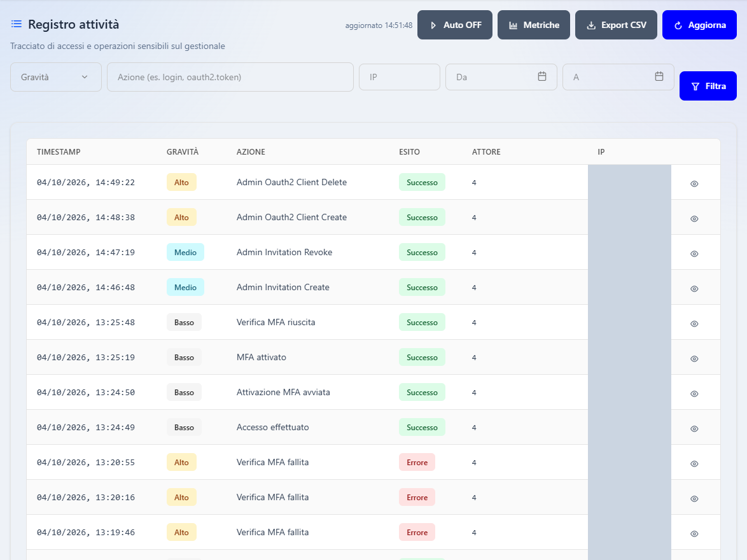Inspect the Accesso effettuato entry
Viewport: 747px width, 560px height.
pos(694,429)
